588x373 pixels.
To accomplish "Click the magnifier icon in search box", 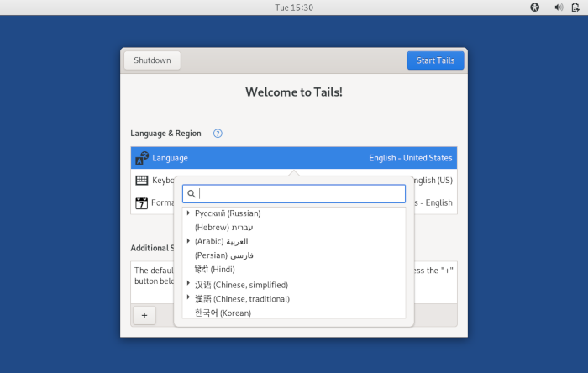I will [192, 194].
